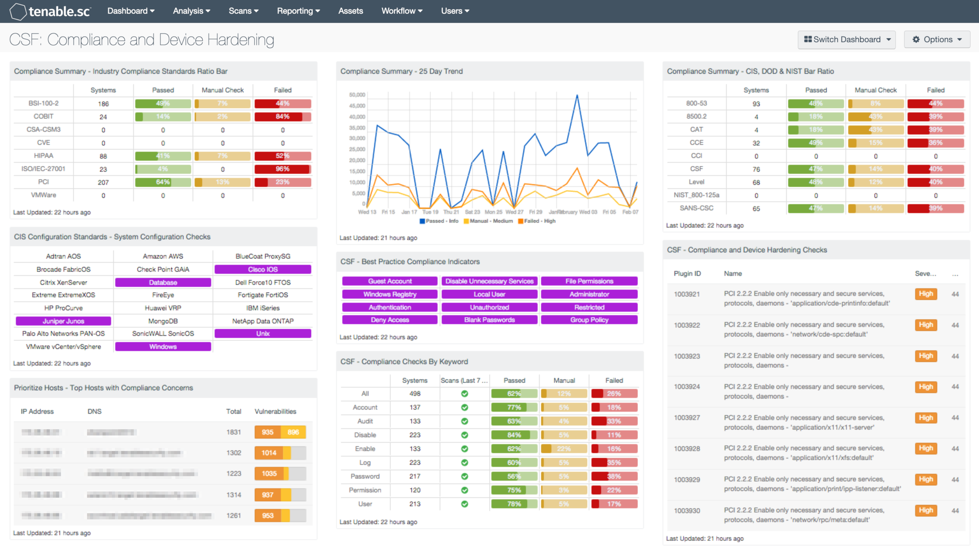The image size is (979, 560).
Task: Click COBIT Failed 84% ratio bar
Action: 283,117
